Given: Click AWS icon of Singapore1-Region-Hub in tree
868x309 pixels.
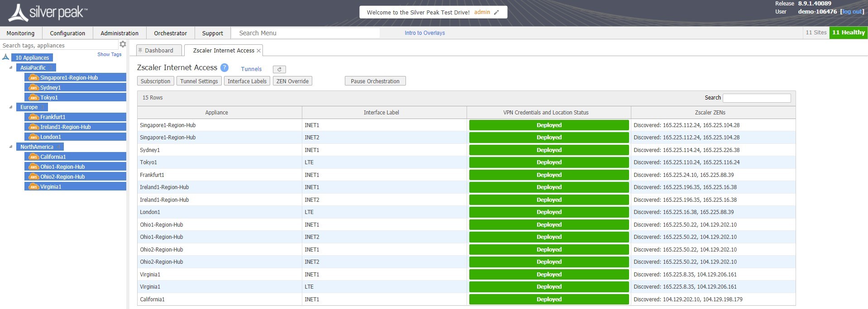Looking at the screenshot, I should coord(34,77).
